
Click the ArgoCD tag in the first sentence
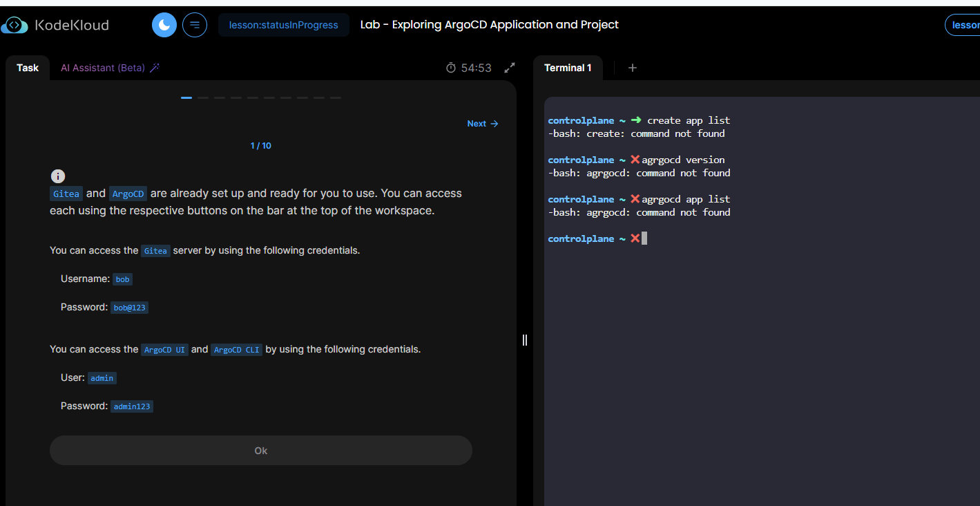coord(128,194)
